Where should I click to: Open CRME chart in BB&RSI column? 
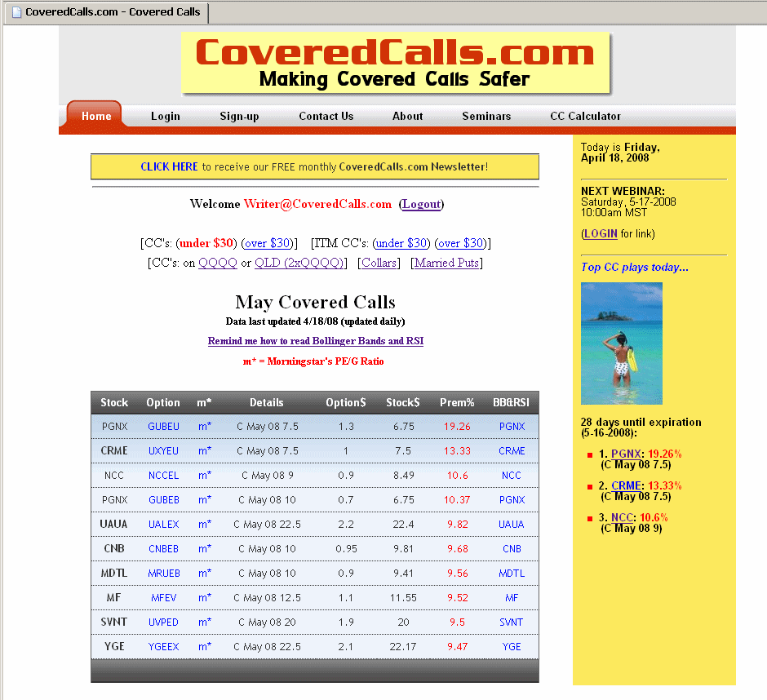pyautogui.click(x=512, y=451)
